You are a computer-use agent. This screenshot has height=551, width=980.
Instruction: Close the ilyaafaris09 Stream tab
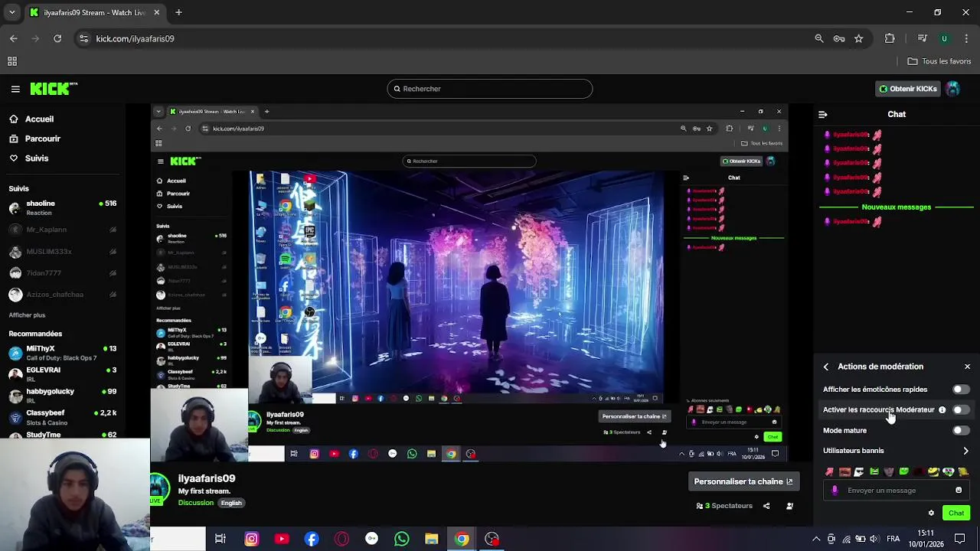click(157, 12)
